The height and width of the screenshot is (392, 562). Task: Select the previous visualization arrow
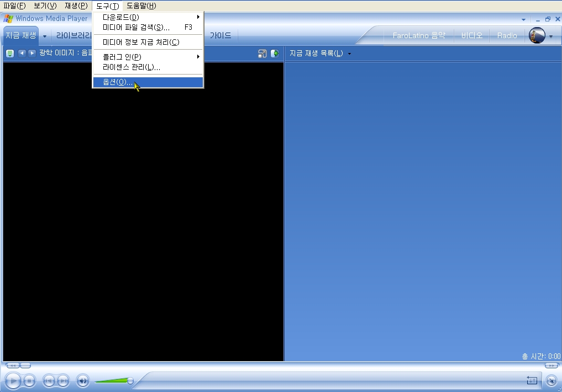[22, 53]
